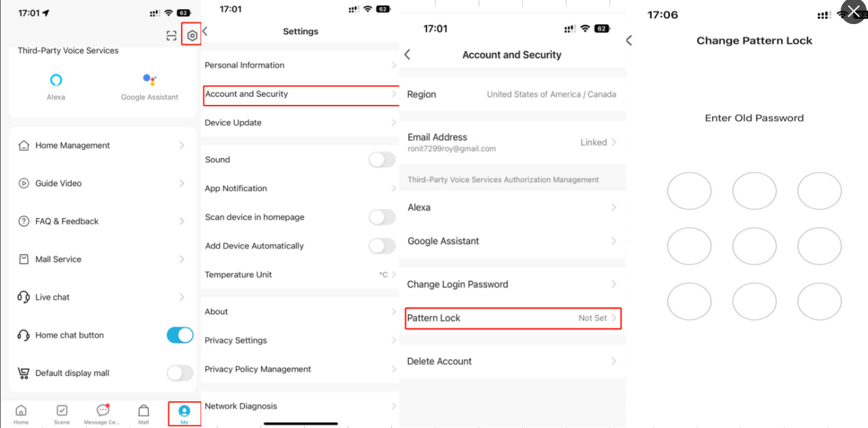Tap the QR scan icon
This screenshot has height=428, width=868.
(x=171, y=36)
